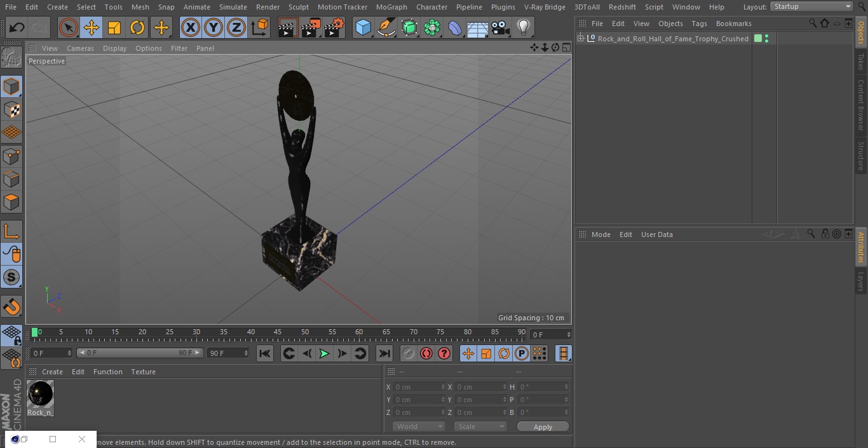The image size is (868, 448).
Task: Toggle Snap with the S icon
Action: 11,278
